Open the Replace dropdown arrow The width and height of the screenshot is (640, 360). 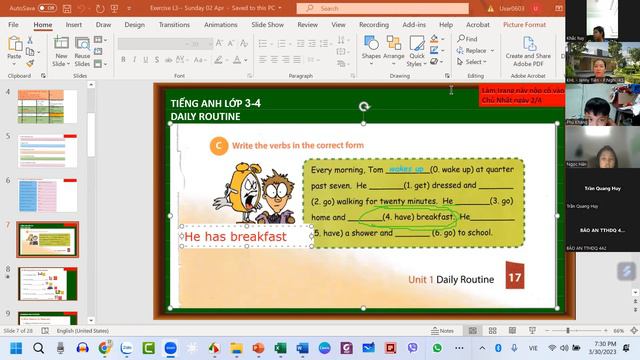tap(492, 51)
